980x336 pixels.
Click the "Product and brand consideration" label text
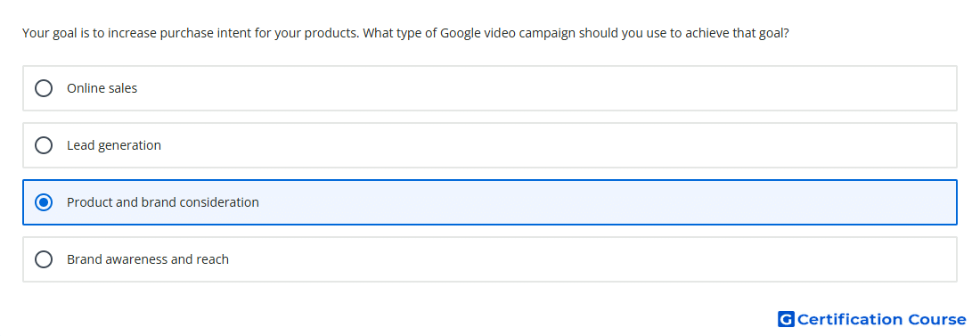click(162, 202)
